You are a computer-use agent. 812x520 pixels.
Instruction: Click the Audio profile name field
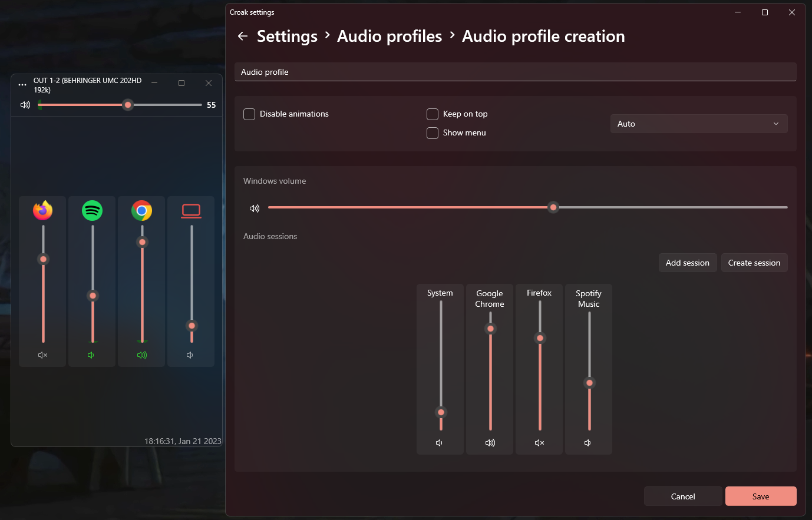[516, 72]
